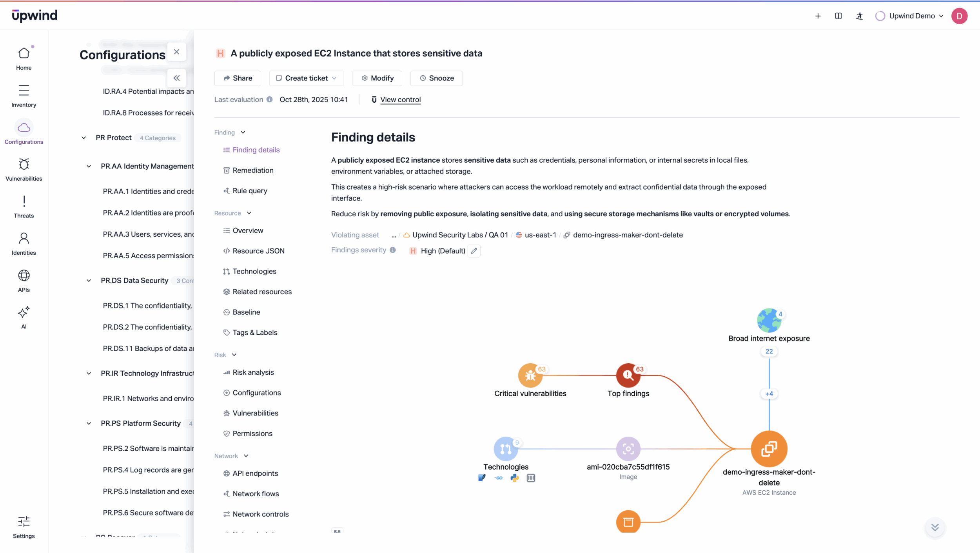Image resolution: width=980 pixels, height=553 pixels.
Task: Edit findings severity with pencil icon
Action: pos(474,251)
